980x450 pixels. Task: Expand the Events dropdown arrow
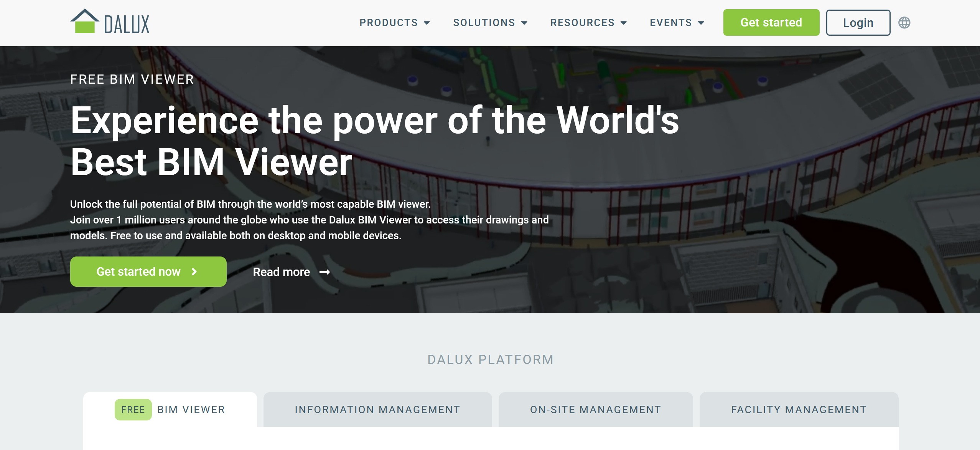coord(701,23)
